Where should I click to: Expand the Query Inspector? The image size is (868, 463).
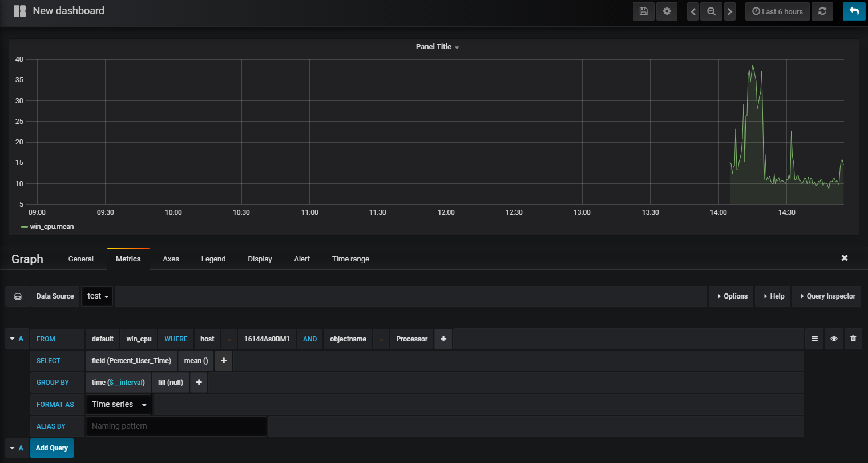(x=827, y=296)
